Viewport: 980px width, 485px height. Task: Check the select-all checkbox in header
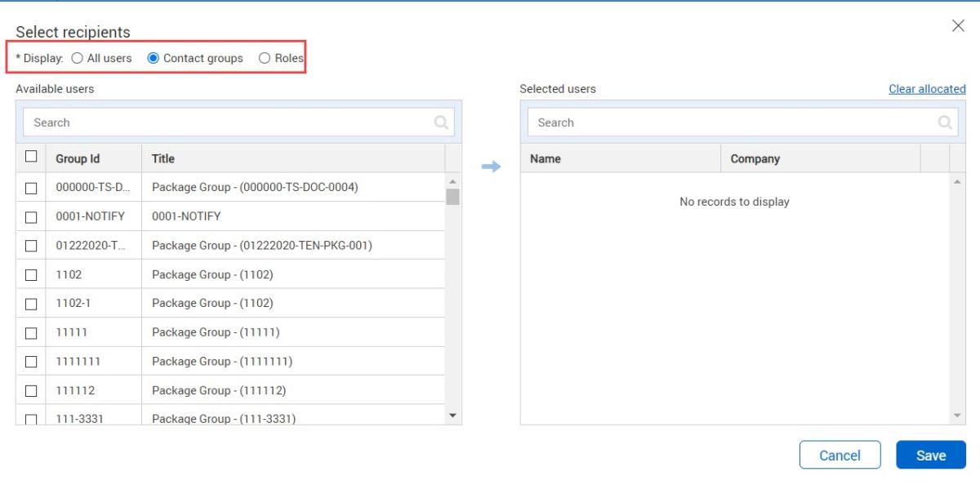[31, 157]
